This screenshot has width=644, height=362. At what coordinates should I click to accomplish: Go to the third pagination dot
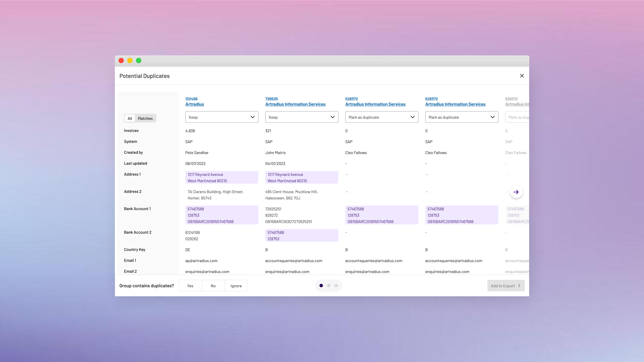click(x=336, y=285)
